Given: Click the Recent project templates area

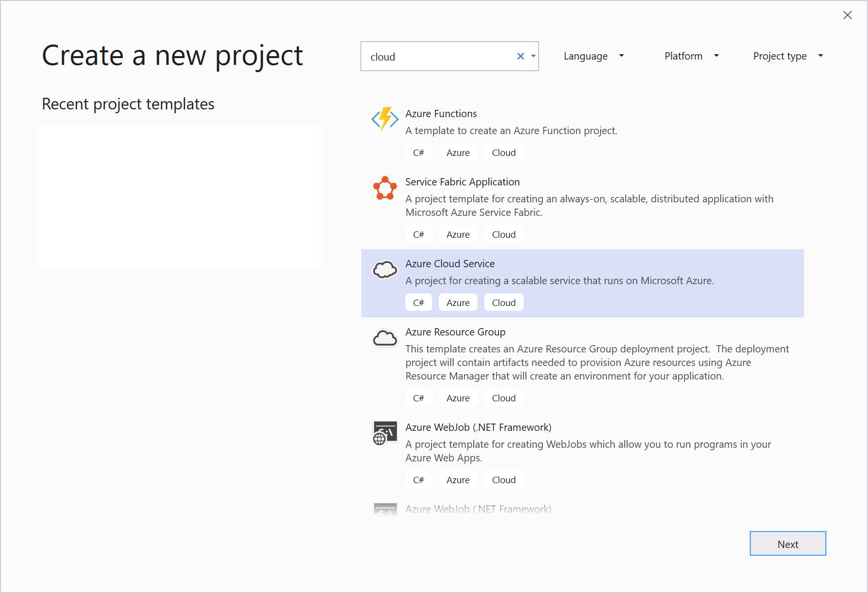Looking at the screenshot, I should [180, 197].
